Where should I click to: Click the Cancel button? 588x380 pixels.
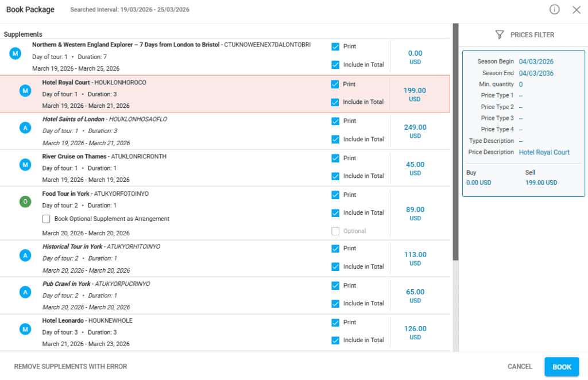(520, 367)
